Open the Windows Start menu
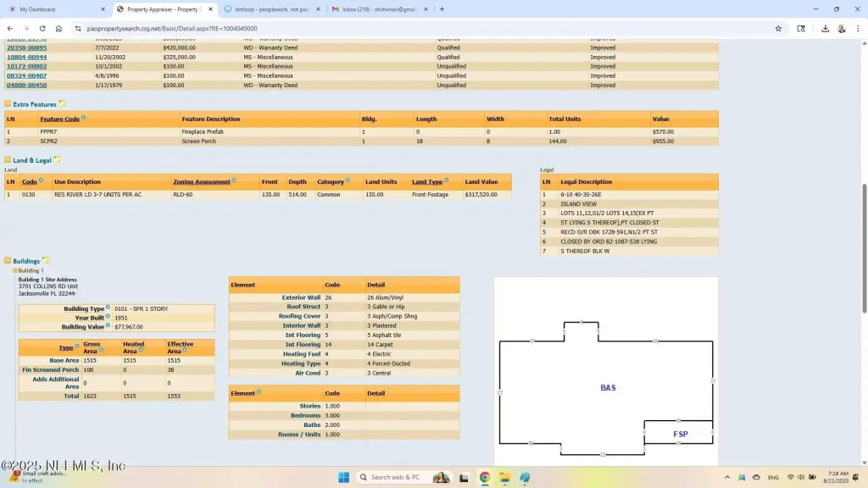The image size is (868, 488). click(344, 478)
